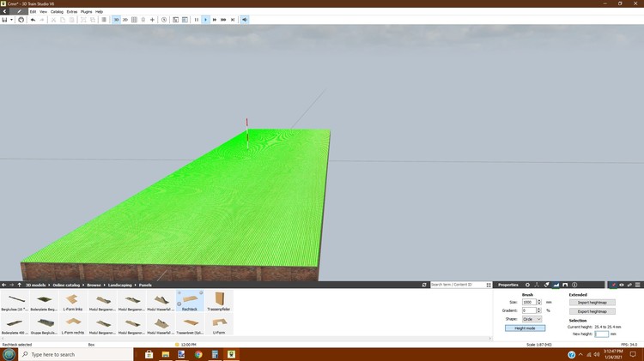Click the undo arrow in the toolbar
The height and width of the screenshot is (361, 644).
pos(33,20)
